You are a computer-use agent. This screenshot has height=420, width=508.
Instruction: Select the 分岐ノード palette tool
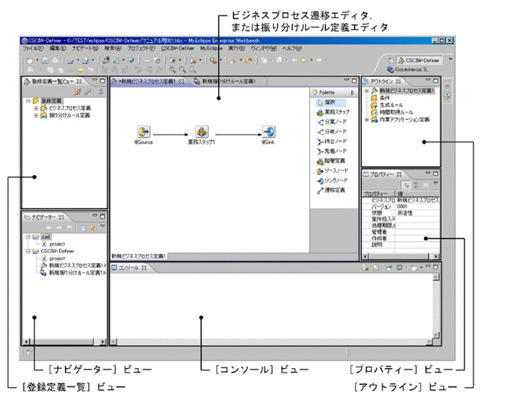coord(332,132)
